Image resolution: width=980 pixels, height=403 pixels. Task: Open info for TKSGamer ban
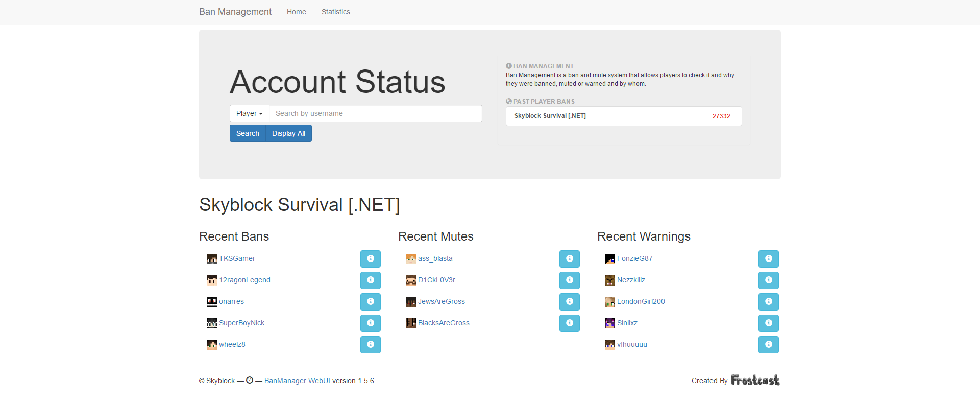tap(371, 259)
